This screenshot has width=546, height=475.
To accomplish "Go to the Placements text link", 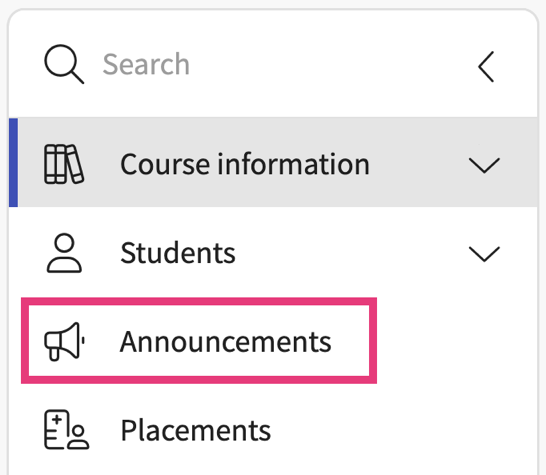I will tap(195, 431).
